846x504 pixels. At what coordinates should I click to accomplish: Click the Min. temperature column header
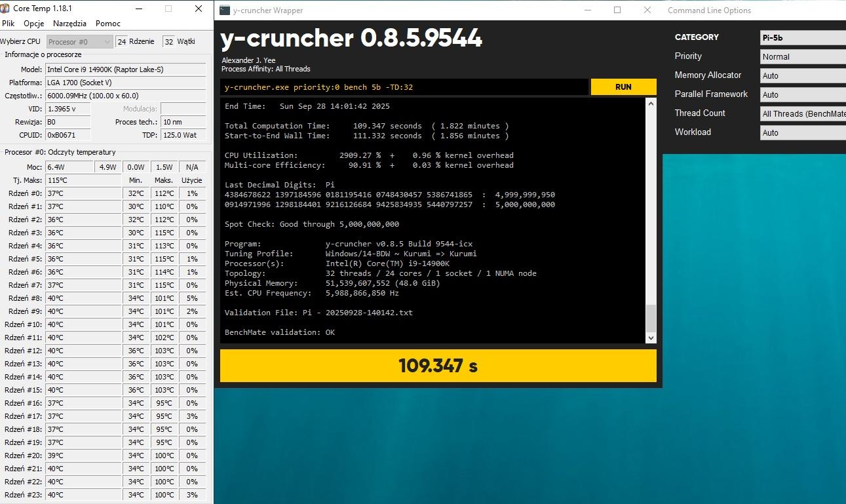[136, 180]
